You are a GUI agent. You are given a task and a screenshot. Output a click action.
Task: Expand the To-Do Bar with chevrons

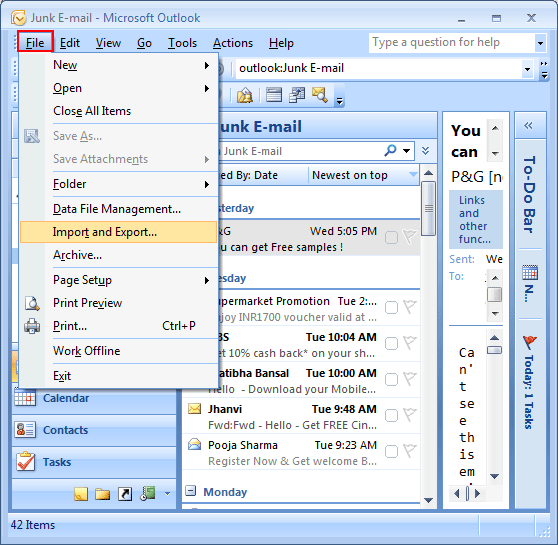click(528, 125)
